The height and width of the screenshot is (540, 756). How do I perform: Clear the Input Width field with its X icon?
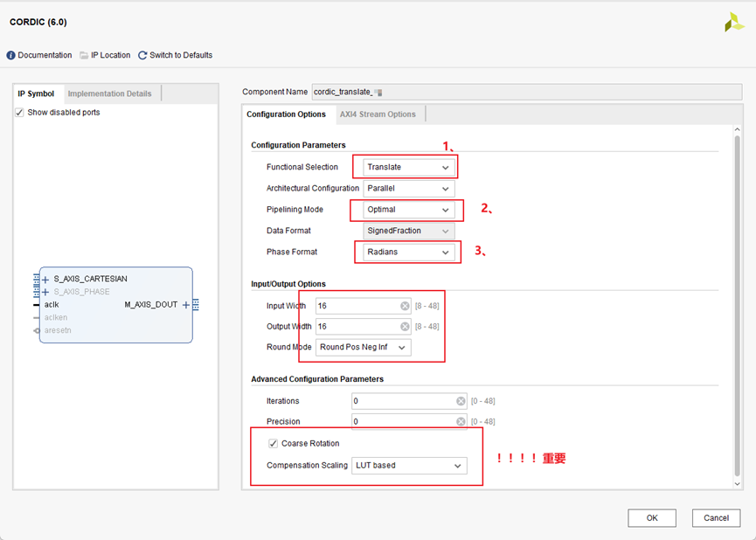[x=405, y=306]
